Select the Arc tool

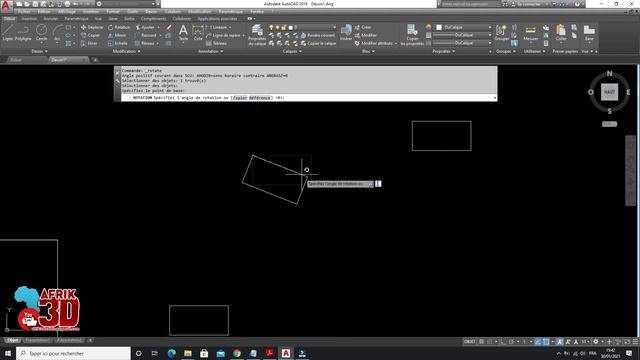(x=57, y=32)
